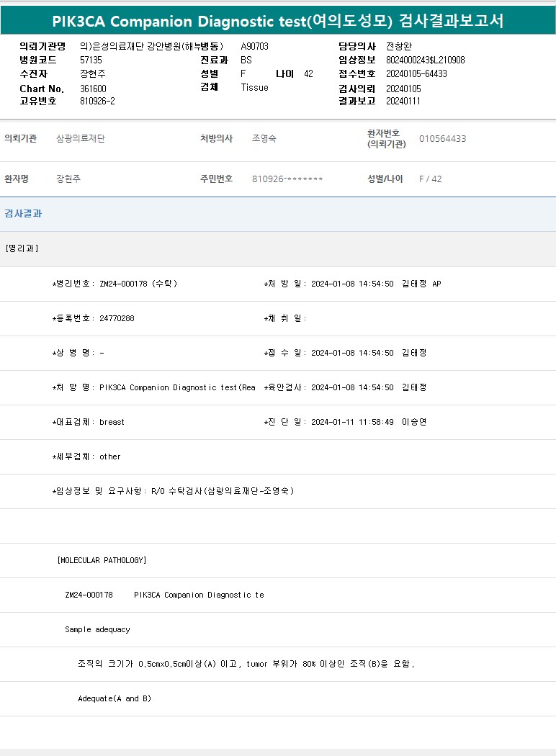Click the receipt number 20240105-64433
This screenshot has height=756, width=556.
tap(416, 73)
